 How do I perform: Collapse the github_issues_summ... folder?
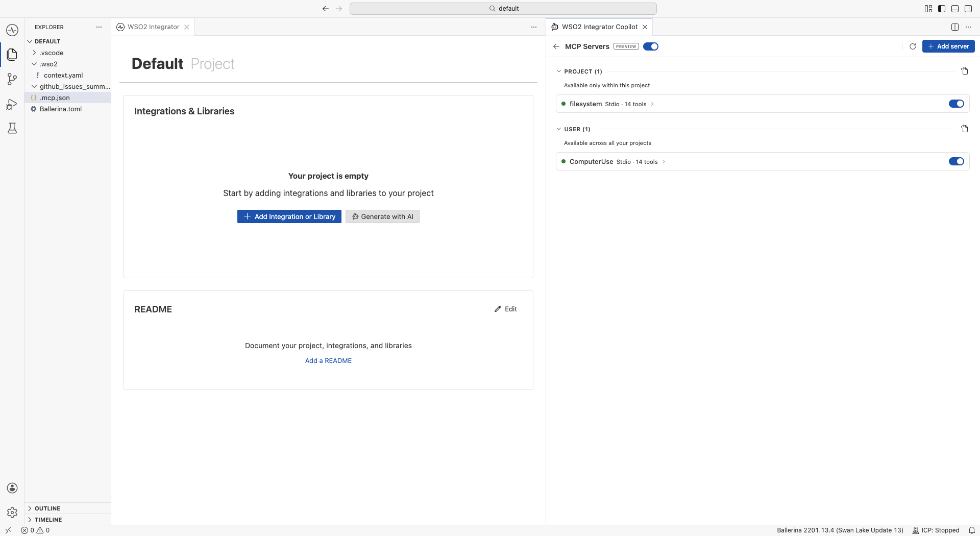pos(34,86)
